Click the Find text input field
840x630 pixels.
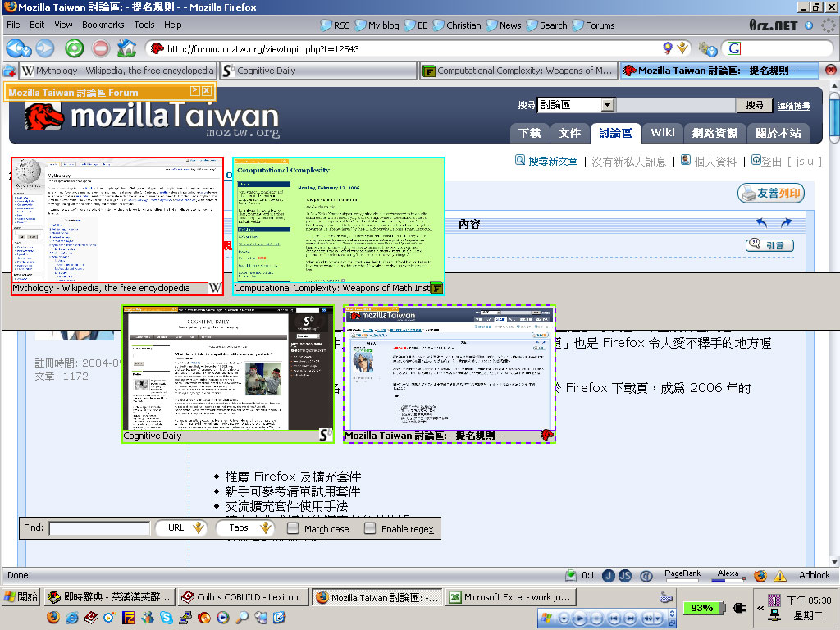pyautogui.click(x=98, y=528)
